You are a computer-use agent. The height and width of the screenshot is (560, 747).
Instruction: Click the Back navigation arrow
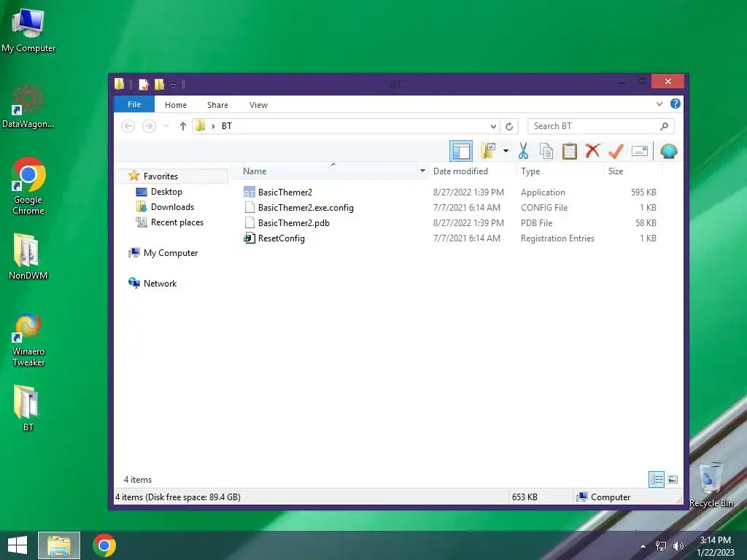128,126
